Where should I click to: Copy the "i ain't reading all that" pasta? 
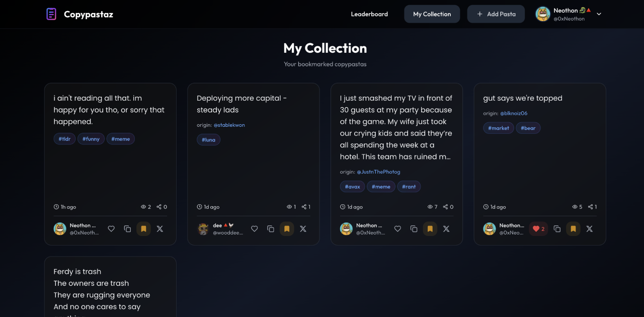127,229
